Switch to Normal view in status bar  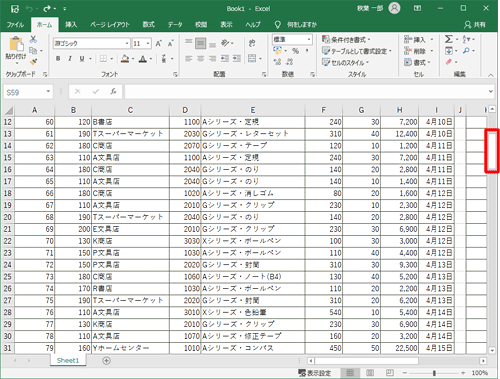point(350,373)
